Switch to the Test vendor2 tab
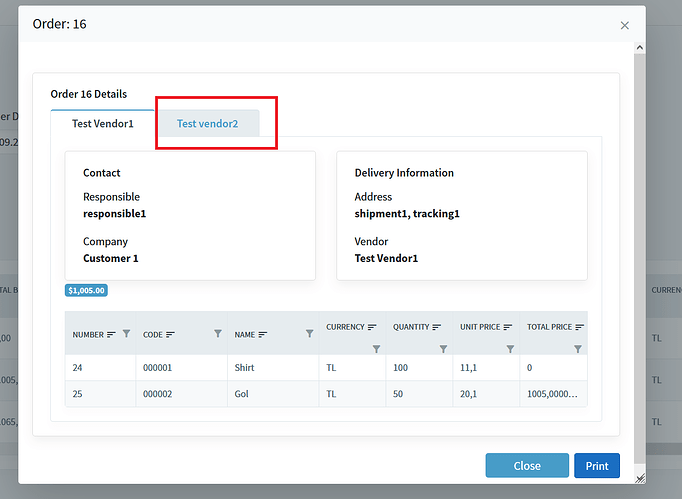The height and width of the screenshot is (499, 682). (x=207, y=124)
